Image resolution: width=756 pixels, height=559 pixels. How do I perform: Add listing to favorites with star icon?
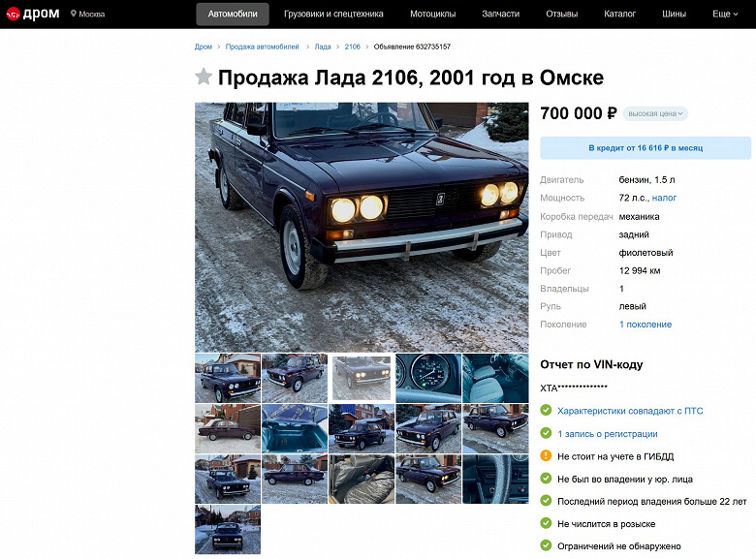pyautogui.click(x=204, y=77)
